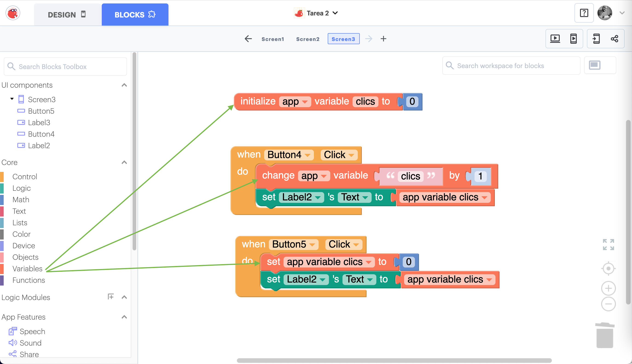
Task: Open the Speech app feature
Action: click(x=32, y=331)
